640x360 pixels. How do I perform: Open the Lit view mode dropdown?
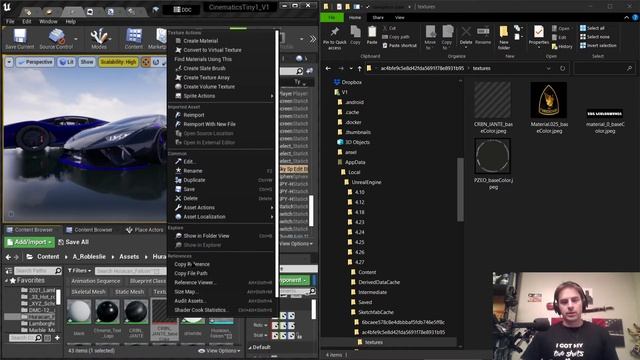[66, 62]
